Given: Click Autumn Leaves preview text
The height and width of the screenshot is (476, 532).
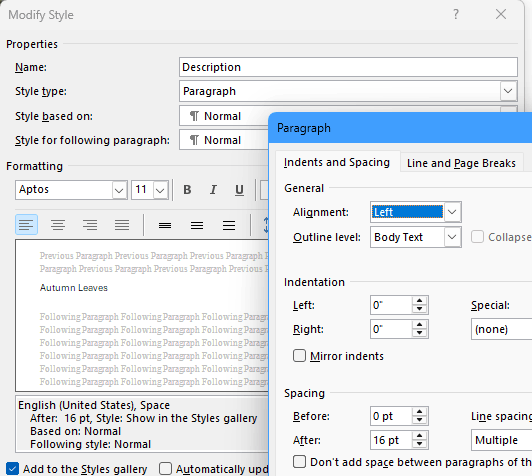Looking at the screenshot, I should tap(74, 288).
